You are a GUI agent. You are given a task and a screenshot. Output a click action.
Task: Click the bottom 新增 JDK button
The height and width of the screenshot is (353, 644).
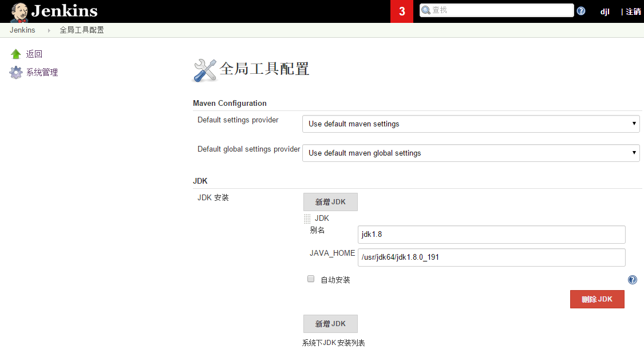tap(330, 324)
